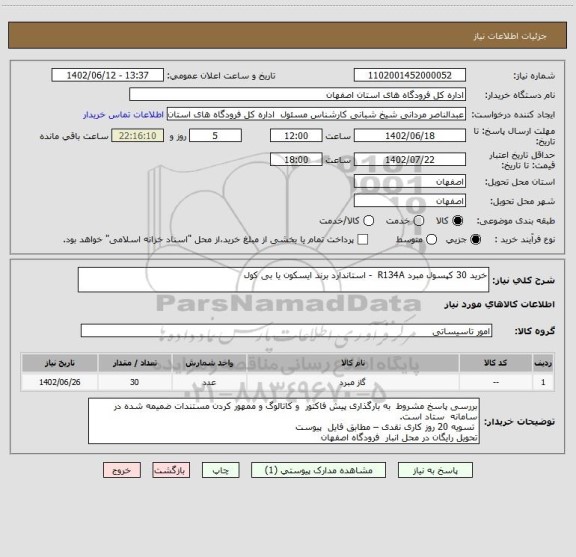
Task: Click the تاریخ نیاز column header
Action: [60, 363]
